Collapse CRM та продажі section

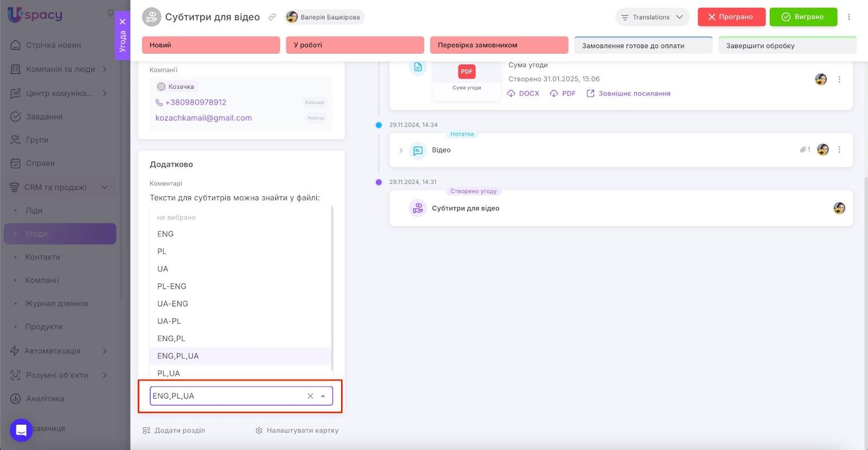[x=60, y=188]
